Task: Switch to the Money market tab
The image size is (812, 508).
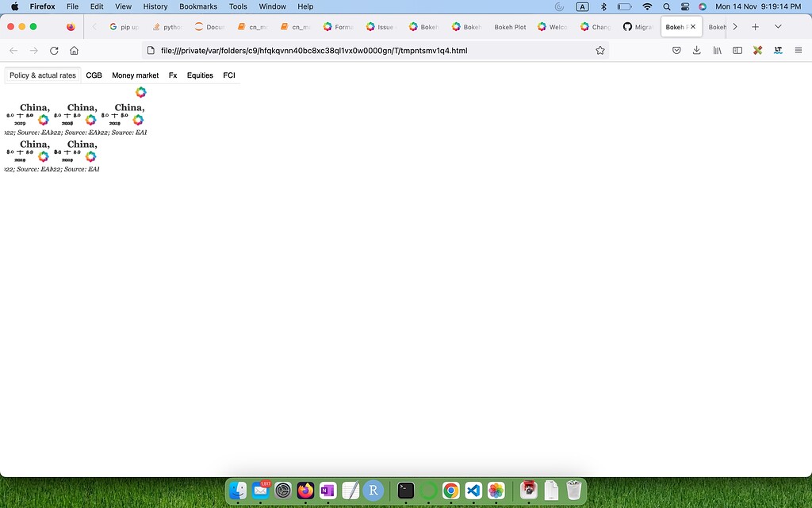Action: [x=135, y=75]
